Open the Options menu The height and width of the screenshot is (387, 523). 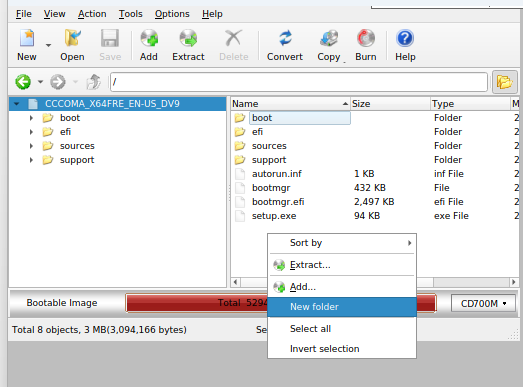(172, 14)
